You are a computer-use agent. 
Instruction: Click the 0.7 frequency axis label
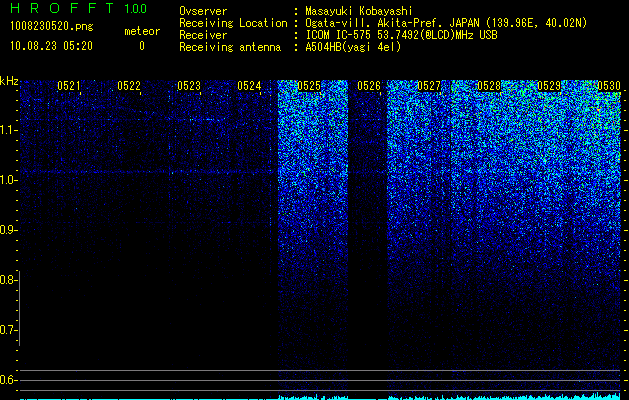coord(7,330)
